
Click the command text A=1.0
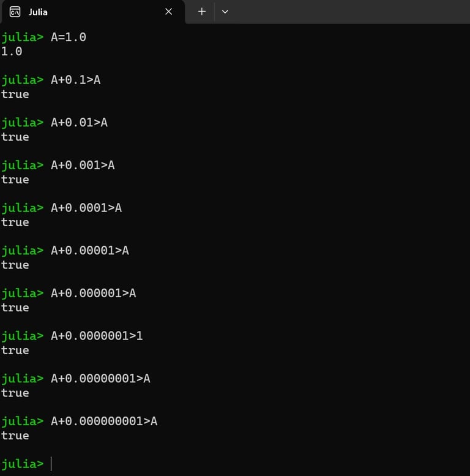point(69,37)
